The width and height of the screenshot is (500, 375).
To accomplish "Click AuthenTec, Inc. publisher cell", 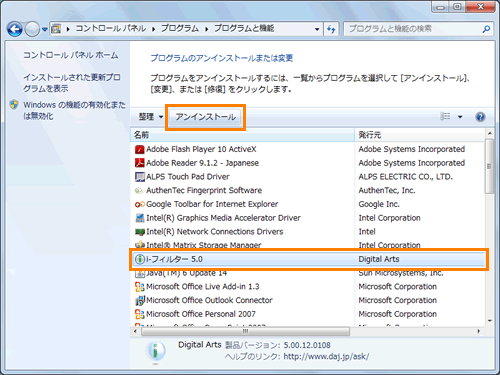I will point(387,190).
